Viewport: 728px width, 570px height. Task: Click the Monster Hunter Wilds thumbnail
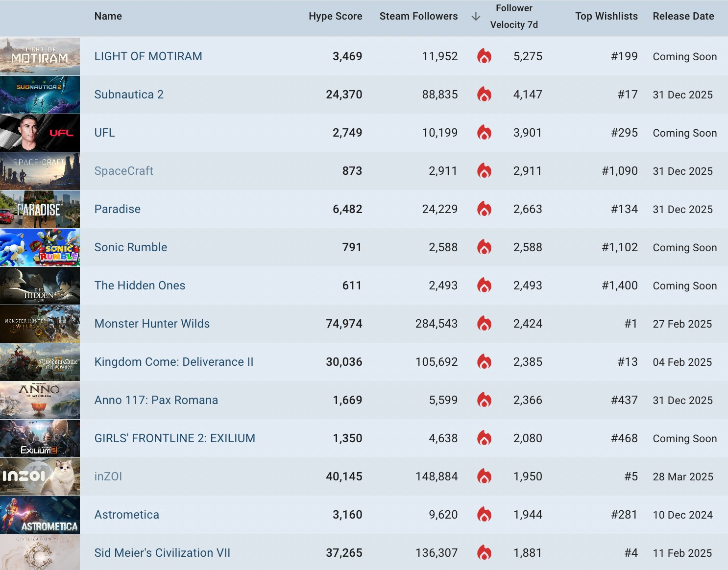click(x=40, y=324)
